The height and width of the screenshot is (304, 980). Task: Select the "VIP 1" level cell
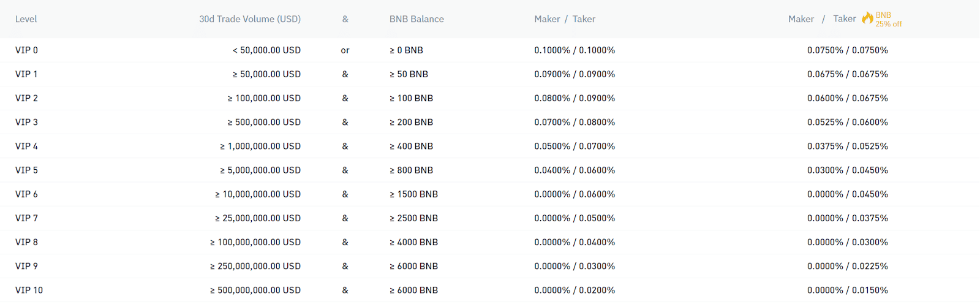coord(26,74)
